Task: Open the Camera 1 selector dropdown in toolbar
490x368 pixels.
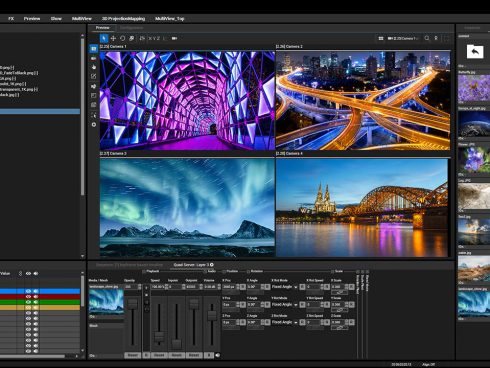Action: point(403,39)
